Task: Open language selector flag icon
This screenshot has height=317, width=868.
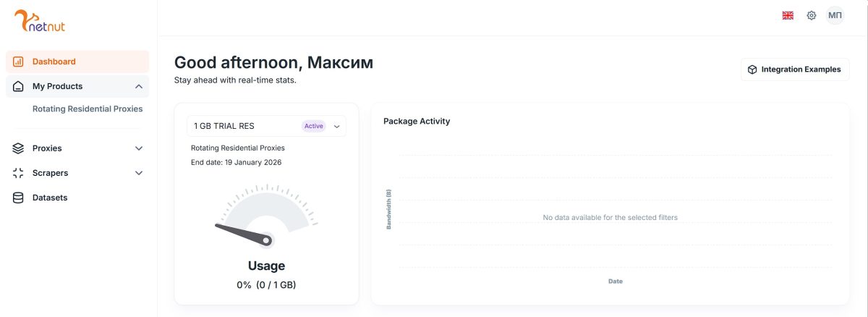Action: pos(788,15)
